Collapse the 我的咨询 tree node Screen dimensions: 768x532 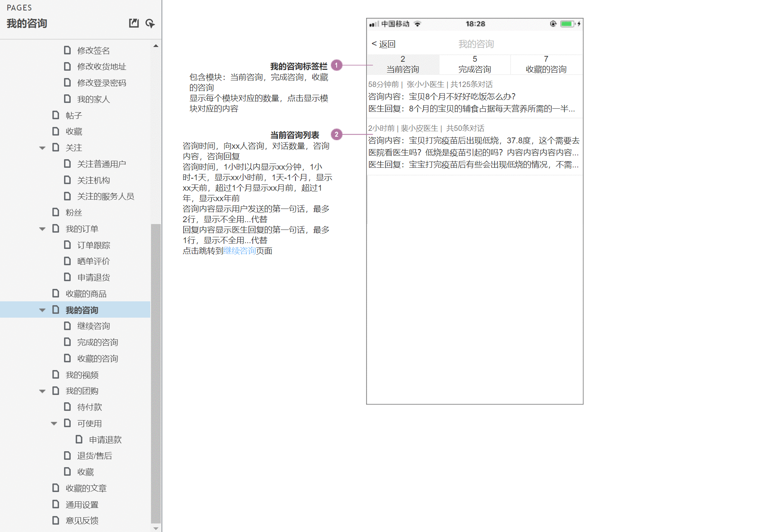click(42, 310)
